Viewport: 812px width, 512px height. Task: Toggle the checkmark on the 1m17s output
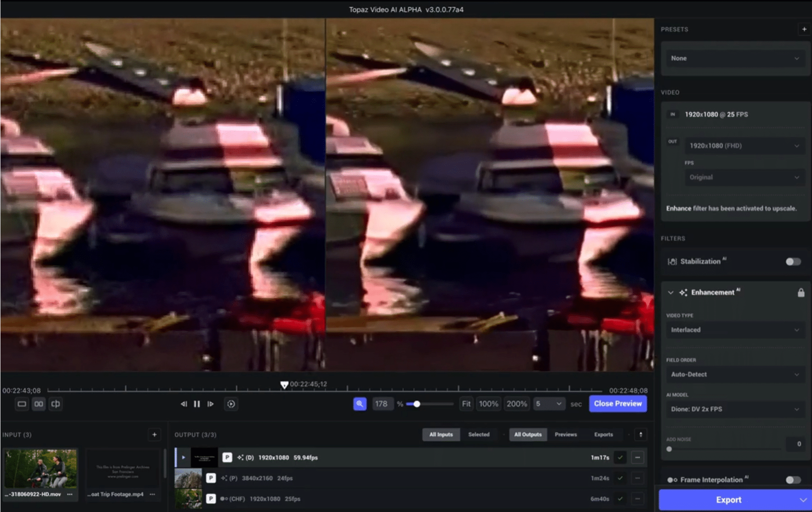coord(620,457)
